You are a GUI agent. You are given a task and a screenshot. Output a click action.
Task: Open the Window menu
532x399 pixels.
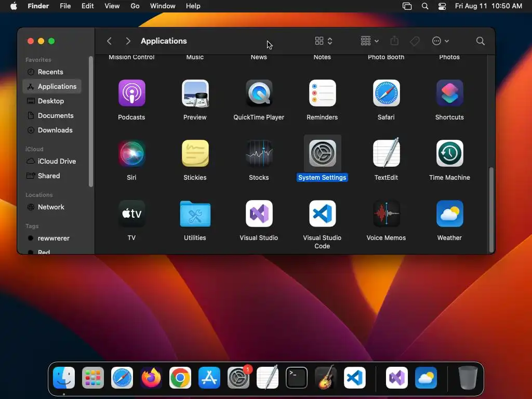coord(163,6)
